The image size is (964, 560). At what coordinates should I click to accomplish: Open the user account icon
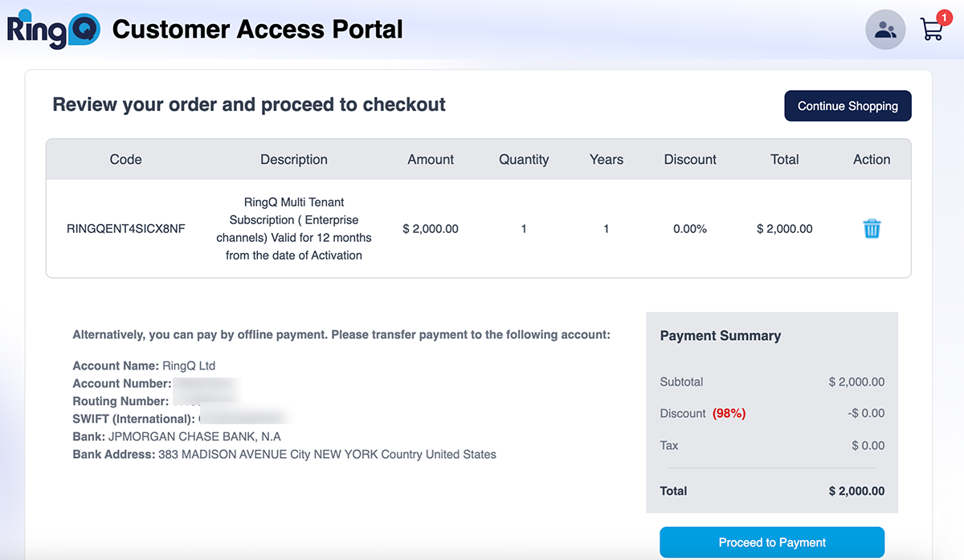click(x=885, y=31)
